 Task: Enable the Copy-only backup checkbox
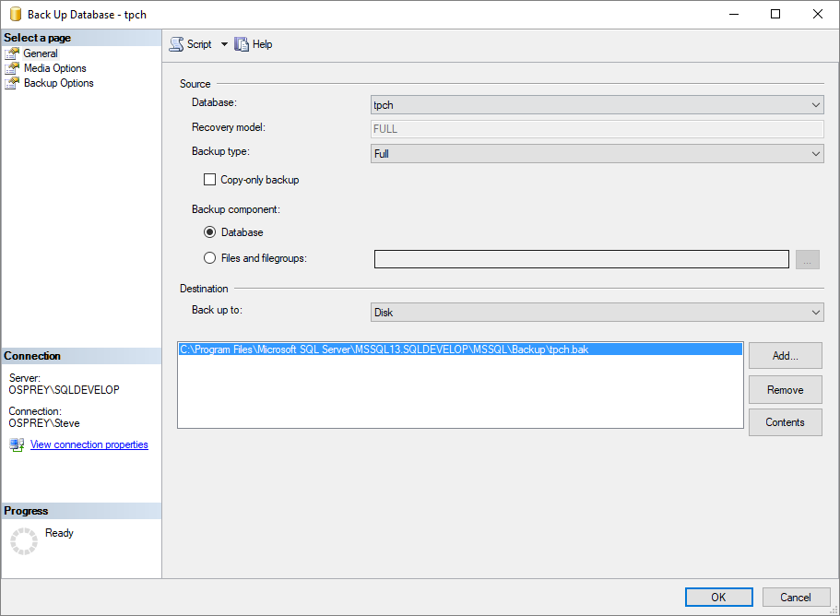[x=209, y=180]
